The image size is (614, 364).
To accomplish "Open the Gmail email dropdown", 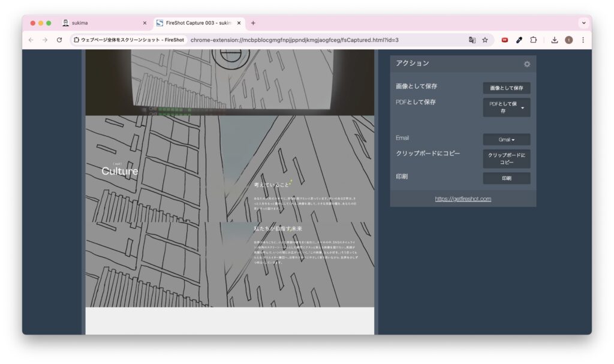I will [507, 140].
